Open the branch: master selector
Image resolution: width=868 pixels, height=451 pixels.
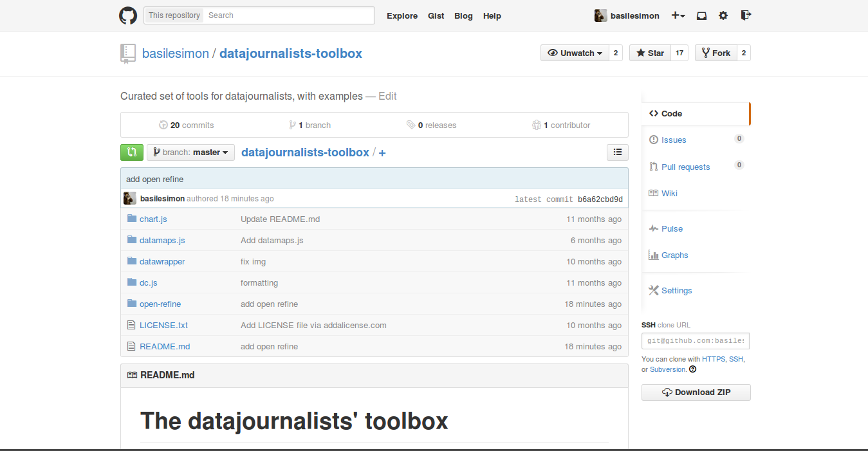pos(190,152)
